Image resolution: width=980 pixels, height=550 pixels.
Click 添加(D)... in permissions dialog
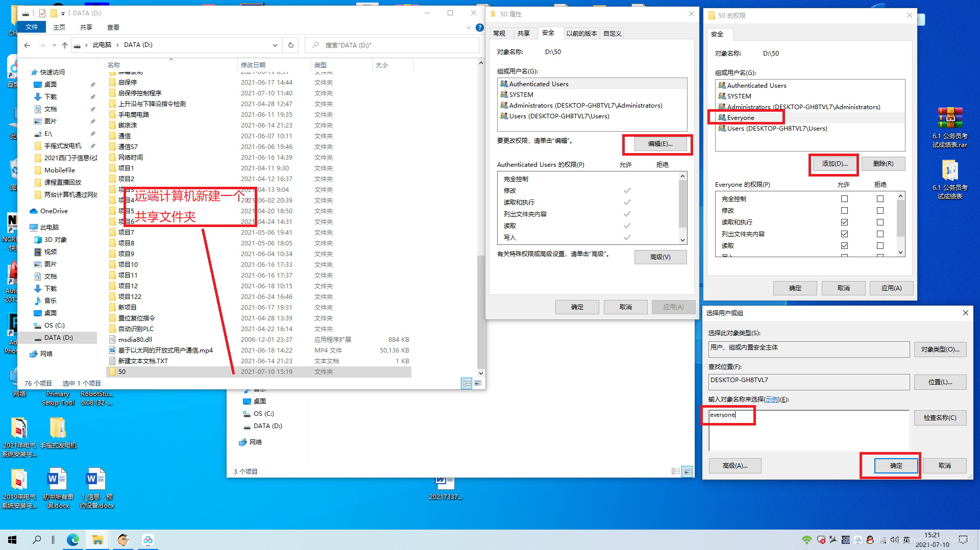835,164
